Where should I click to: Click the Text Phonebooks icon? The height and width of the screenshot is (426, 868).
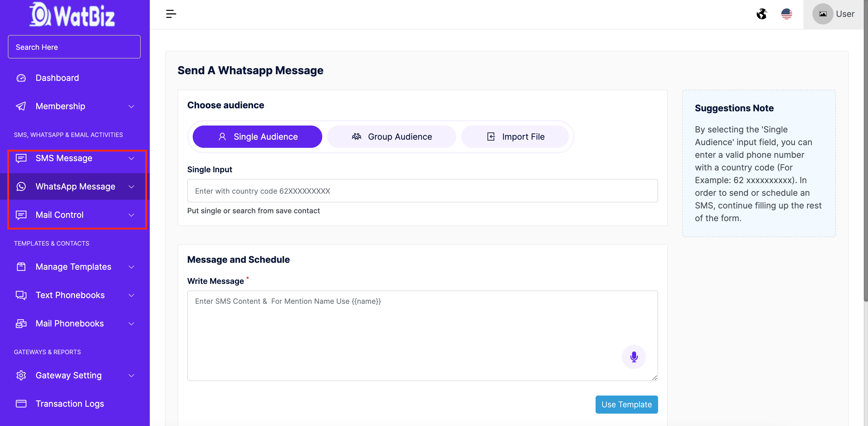tap(21, 295)
